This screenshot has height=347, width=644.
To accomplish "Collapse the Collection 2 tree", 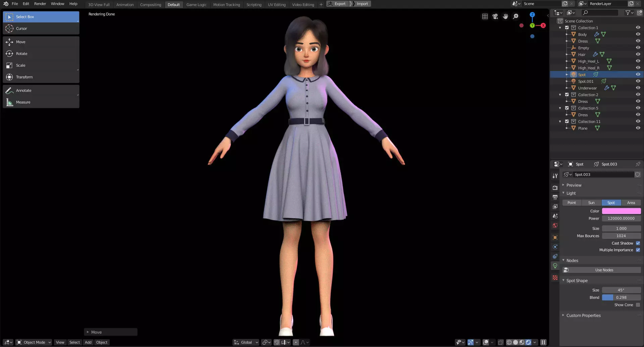I will tap(560, 95).
